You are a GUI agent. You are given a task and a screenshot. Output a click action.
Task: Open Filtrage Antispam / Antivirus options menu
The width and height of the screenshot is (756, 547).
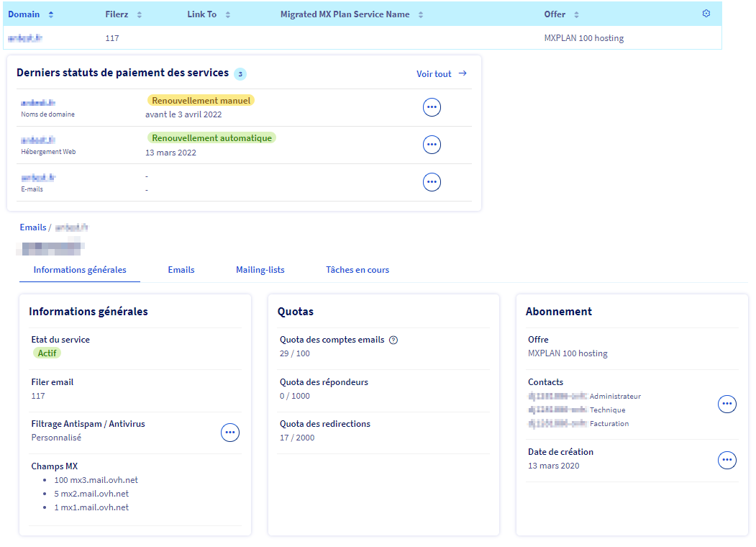[229, 433]
